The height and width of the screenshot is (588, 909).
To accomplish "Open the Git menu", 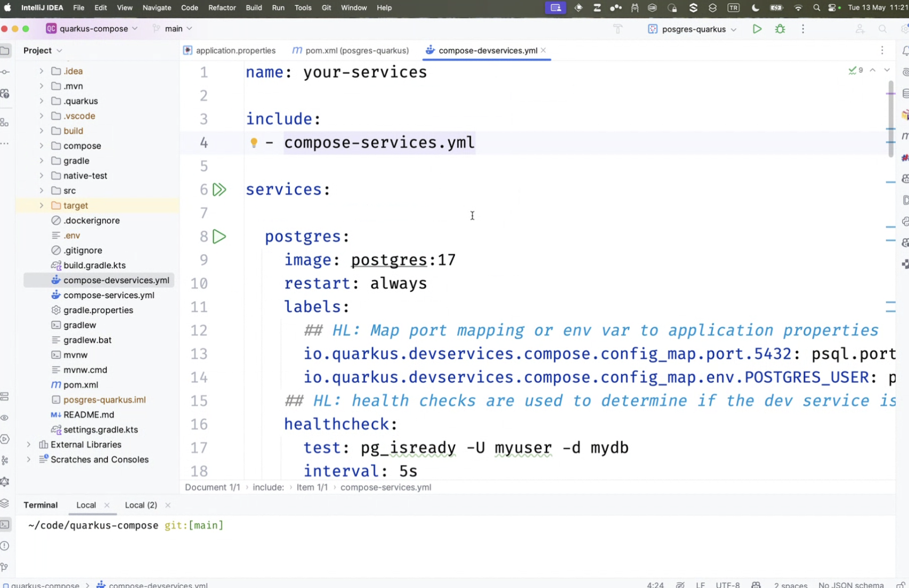I will tap(326, 8).
